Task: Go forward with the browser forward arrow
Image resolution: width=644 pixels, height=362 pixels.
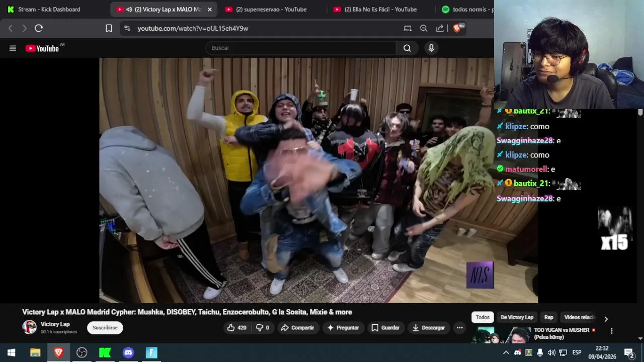Action: 24,29
